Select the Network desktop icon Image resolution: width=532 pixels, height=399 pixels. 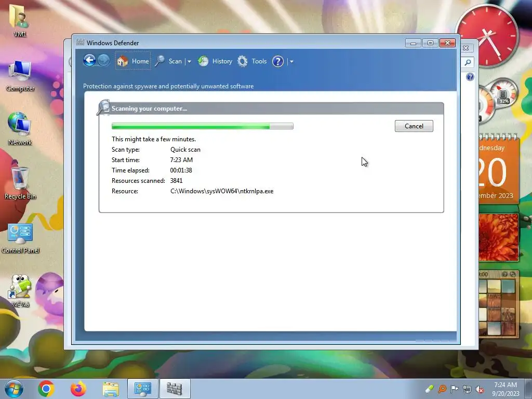click(x=20, y=129)
